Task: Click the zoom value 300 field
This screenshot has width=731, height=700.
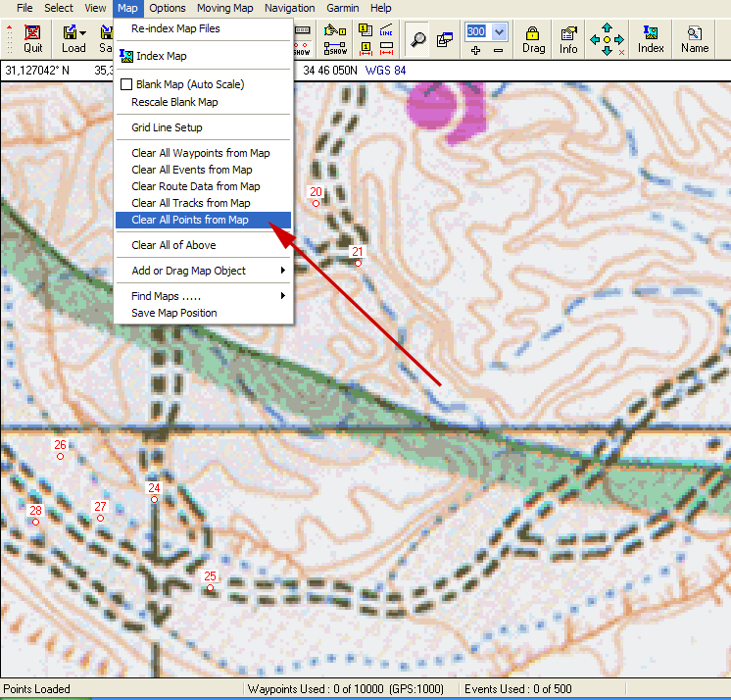Action: point(477,31)
